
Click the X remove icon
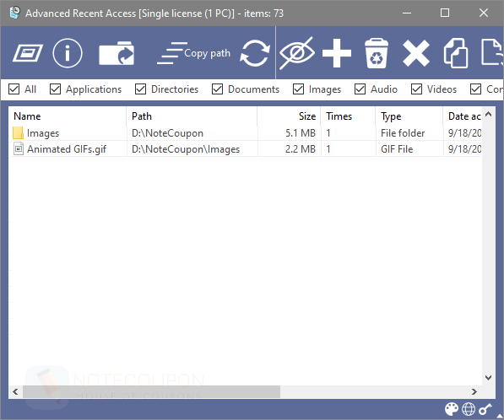coord(416,53)
